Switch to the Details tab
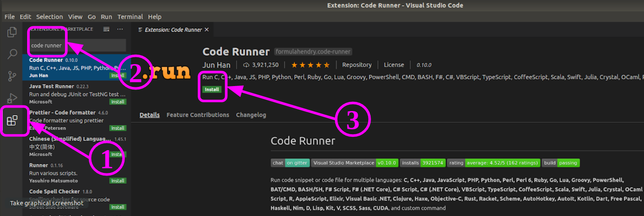The image size is (644, 216). pos(149,115)
